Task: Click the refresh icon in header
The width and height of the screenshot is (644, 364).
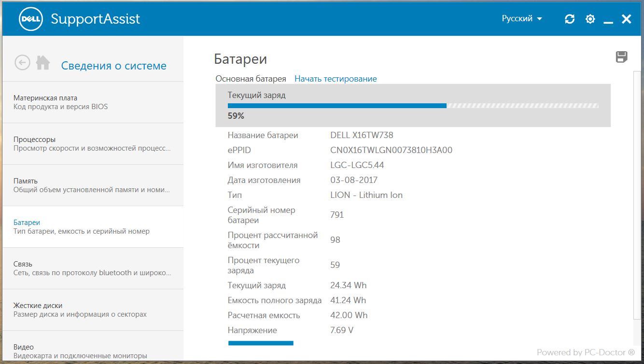Action: coord(570,19)
